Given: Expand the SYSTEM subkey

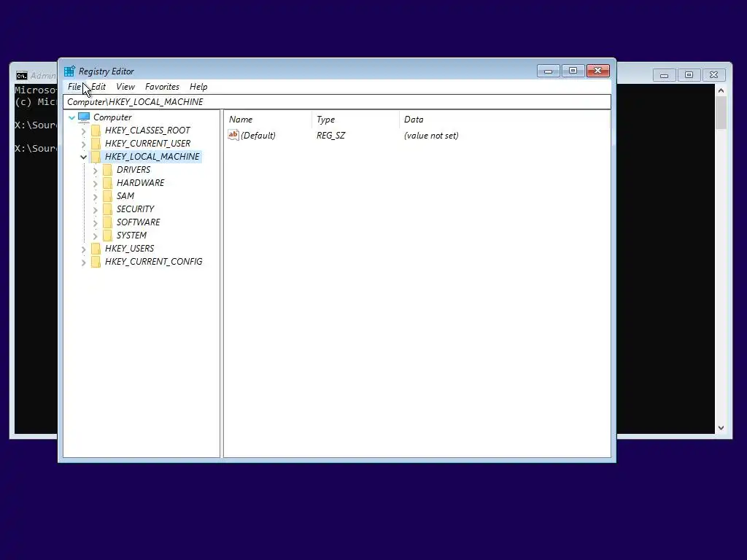Looking at the screenshot, I should 96,236.
